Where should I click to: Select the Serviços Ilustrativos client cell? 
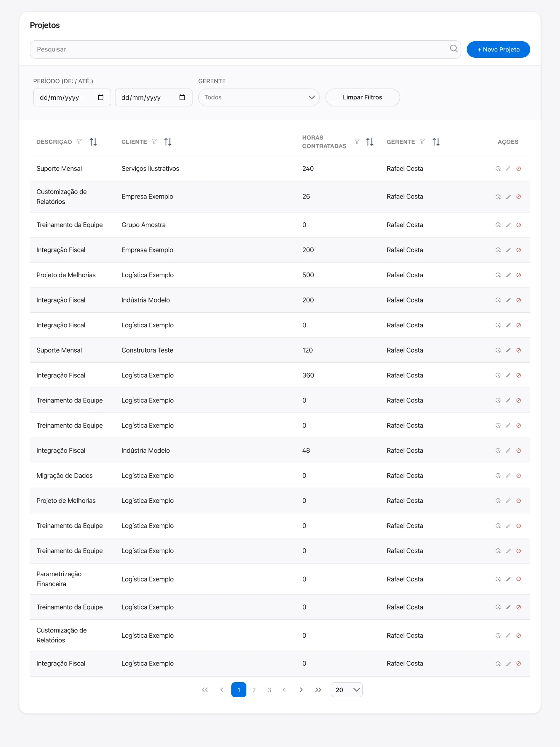tap(150, 169)
